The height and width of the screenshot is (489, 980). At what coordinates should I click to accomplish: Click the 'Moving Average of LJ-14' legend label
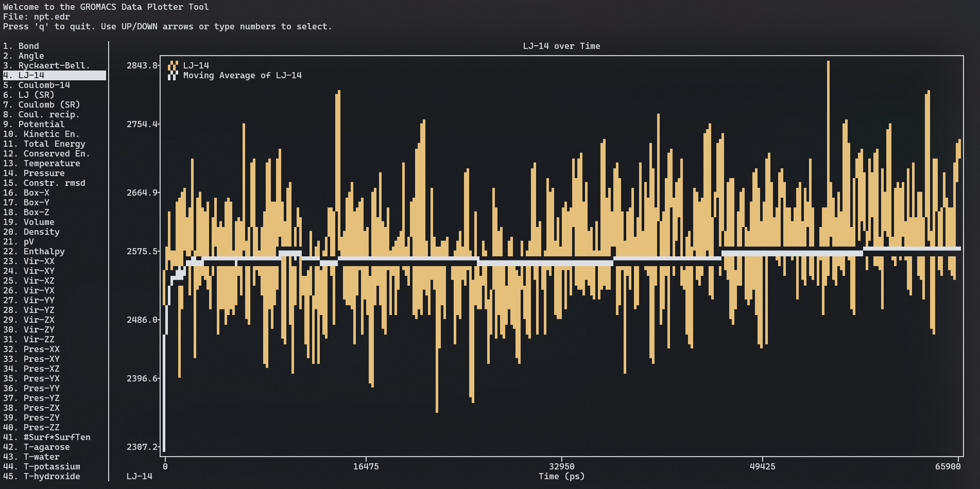[243, 75]
